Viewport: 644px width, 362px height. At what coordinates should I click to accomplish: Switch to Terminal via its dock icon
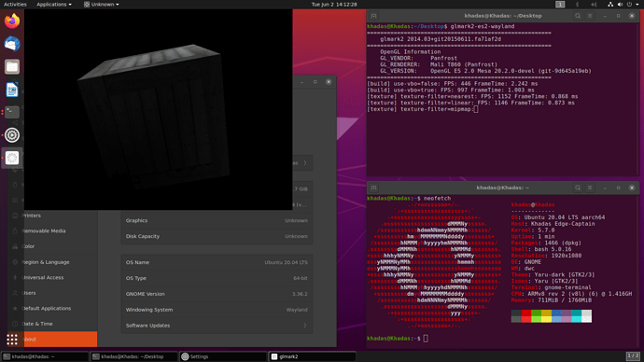click(x=12, y=112)
